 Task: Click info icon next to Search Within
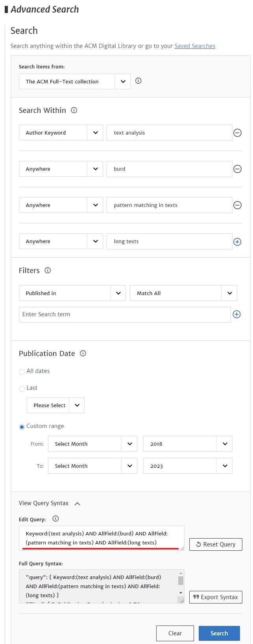(x=74, y=111)
